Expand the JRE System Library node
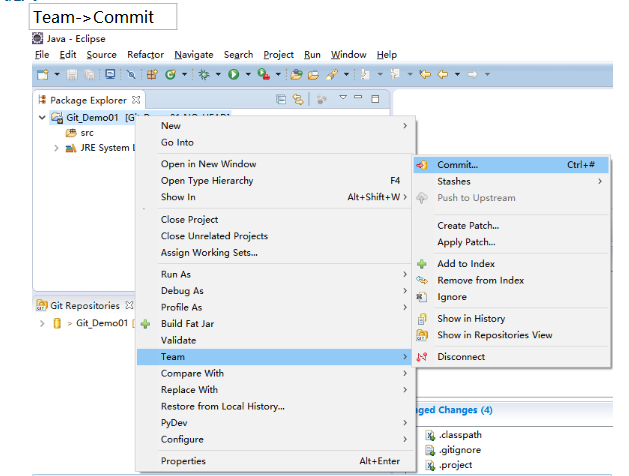The image size is (629, 476). pos(56,148)
